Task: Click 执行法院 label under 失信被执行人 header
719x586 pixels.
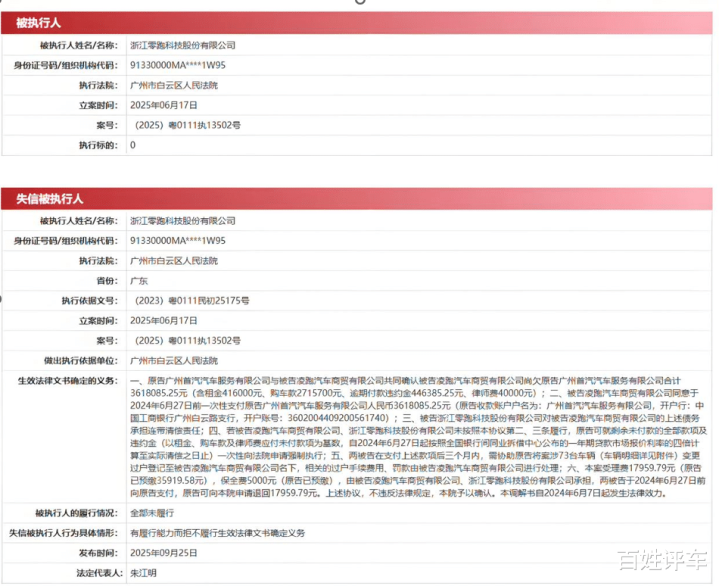Action: (x=98, y=261)
